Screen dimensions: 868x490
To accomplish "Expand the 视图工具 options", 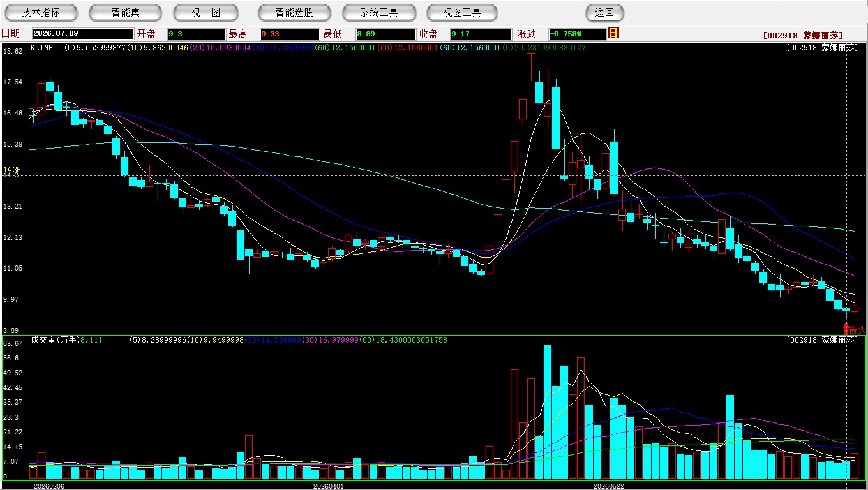I will click(463, 12).
